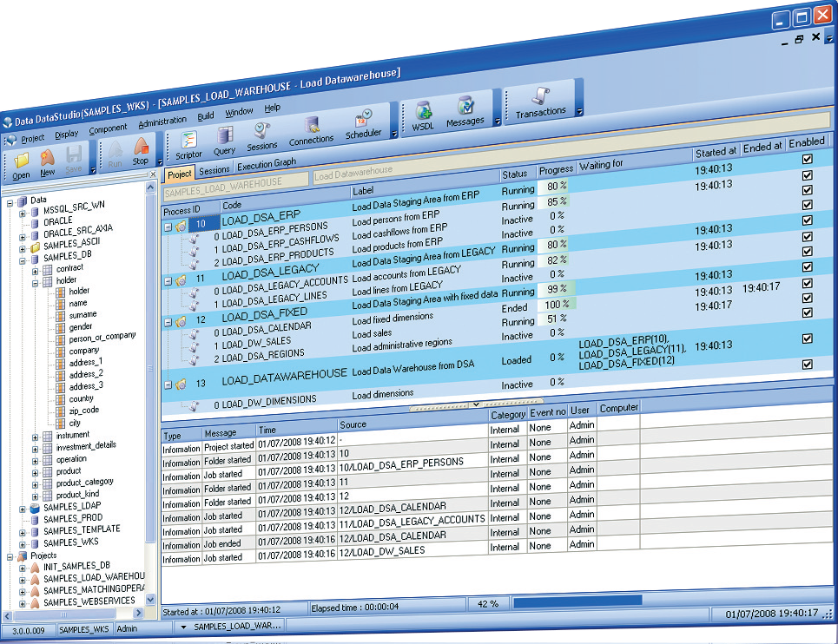Open the Messages toolbar icon

(x=465, y=110)
